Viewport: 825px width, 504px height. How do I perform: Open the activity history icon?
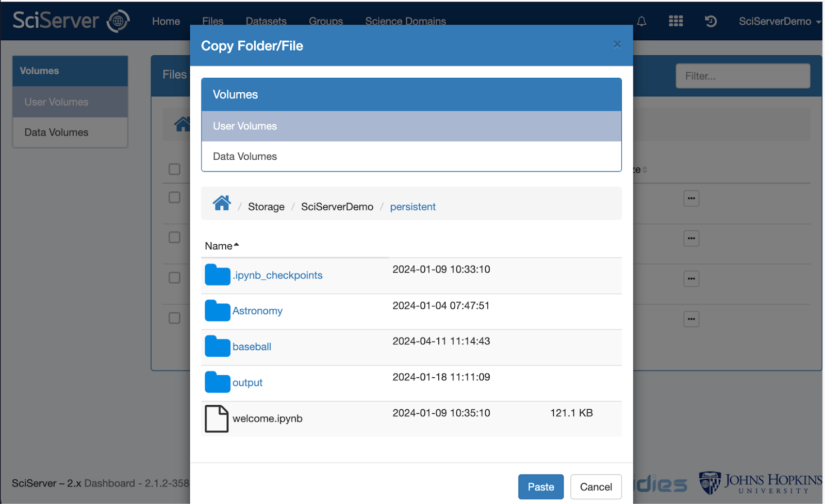[x=711, y=21]
